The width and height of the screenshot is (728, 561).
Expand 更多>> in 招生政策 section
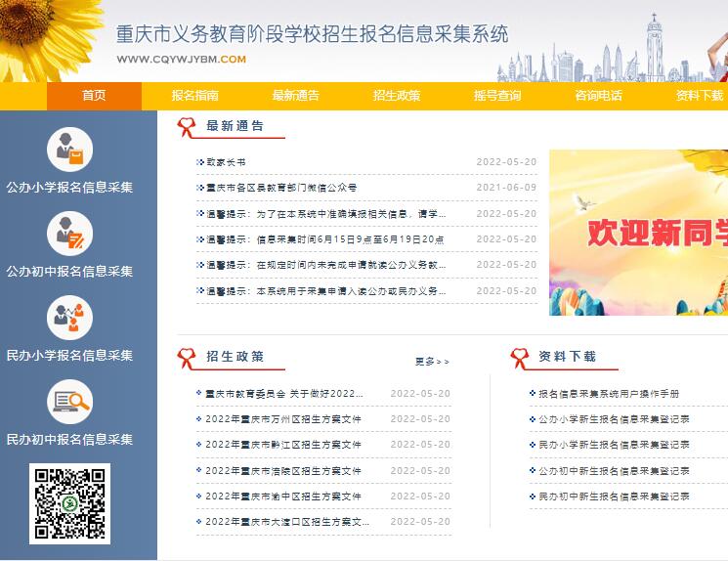[x=432, y=362]
